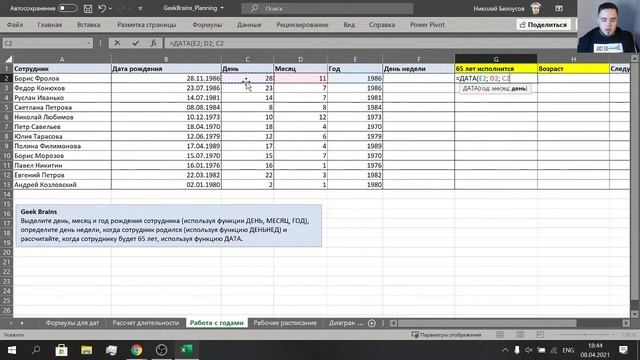The width and height of the screenshot is (640, 360).
Task: Click the Insert Function fx icon
Action: click(x=153, y=43)
